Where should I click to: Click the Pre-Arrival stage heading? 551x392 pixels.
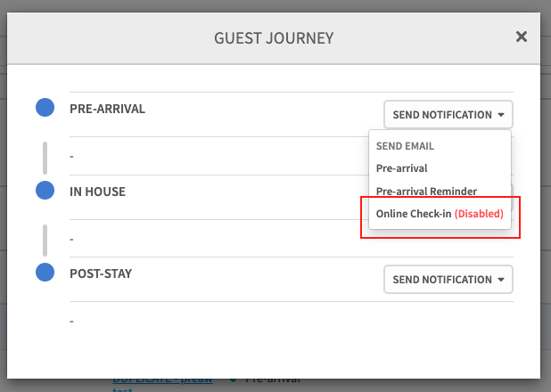(107, 109)
